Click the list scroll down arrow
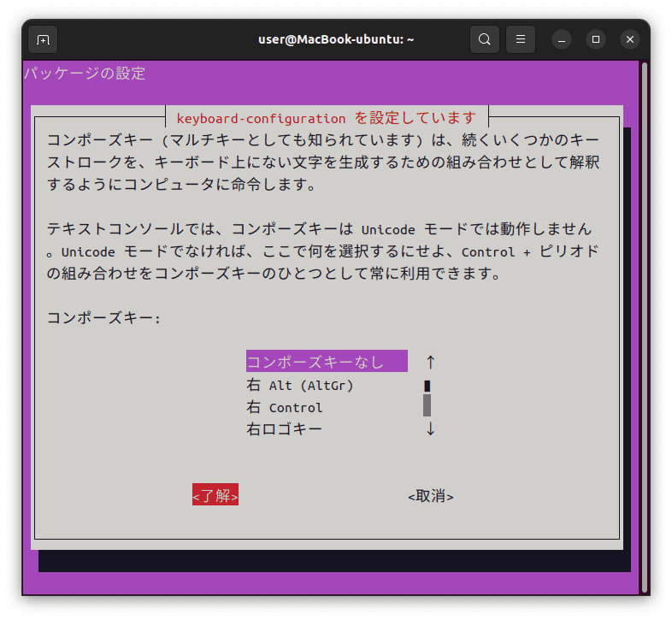The width and height of the screenshot is (672, 620). [x=431, y=428]
